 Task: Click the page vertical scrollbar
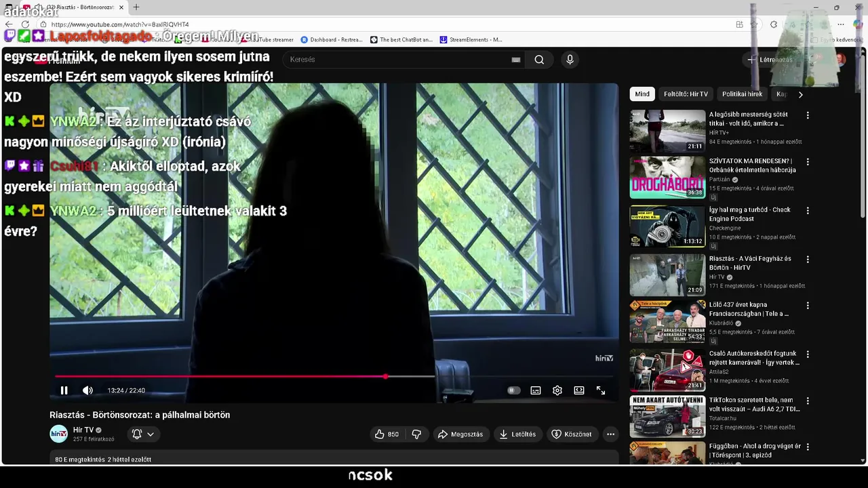point(863,136)
